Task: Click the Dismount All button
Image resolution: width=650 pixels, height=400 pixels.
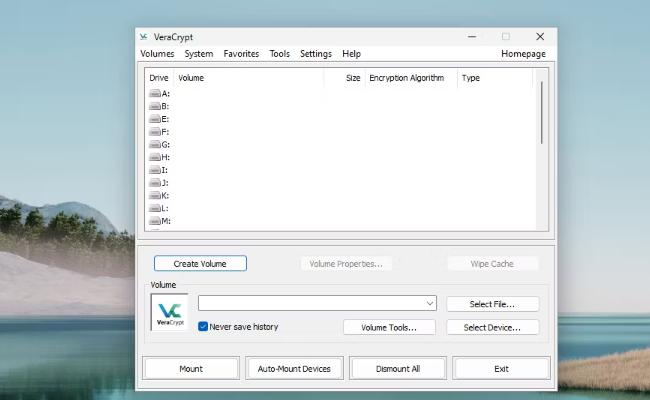Action: (398, 368)
